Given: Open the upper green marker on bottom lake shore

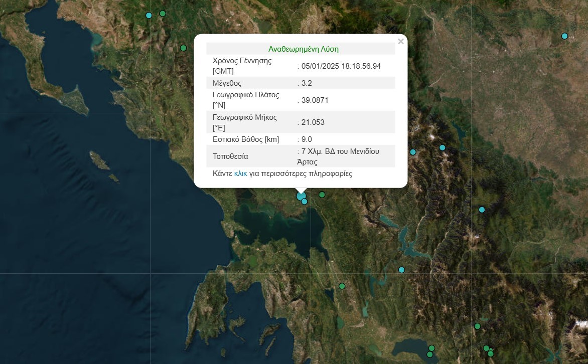Looking at the screenshot, I should (431, 348).
